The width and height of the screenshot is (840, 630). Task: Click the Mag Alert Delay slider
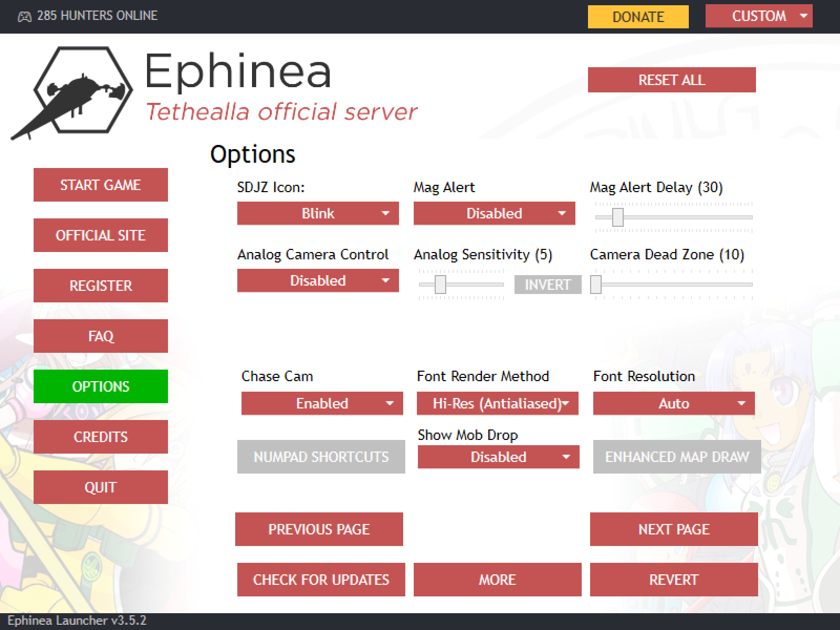674,217
